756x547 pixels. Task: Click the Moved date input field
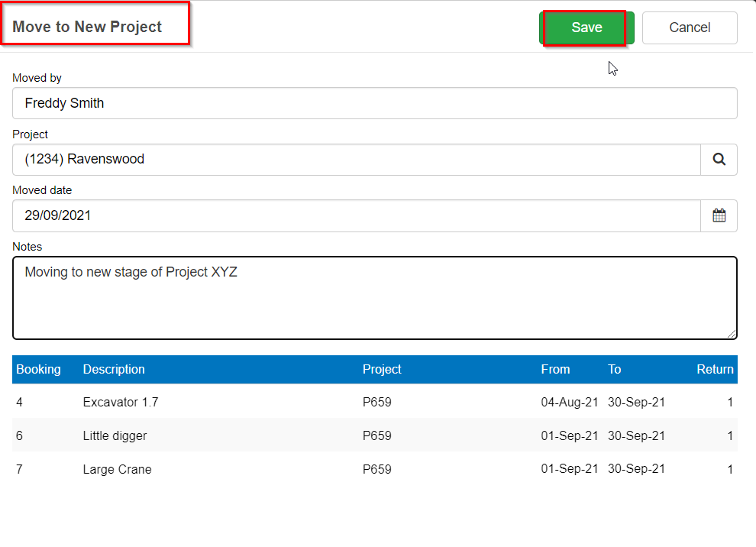point(357,215)
